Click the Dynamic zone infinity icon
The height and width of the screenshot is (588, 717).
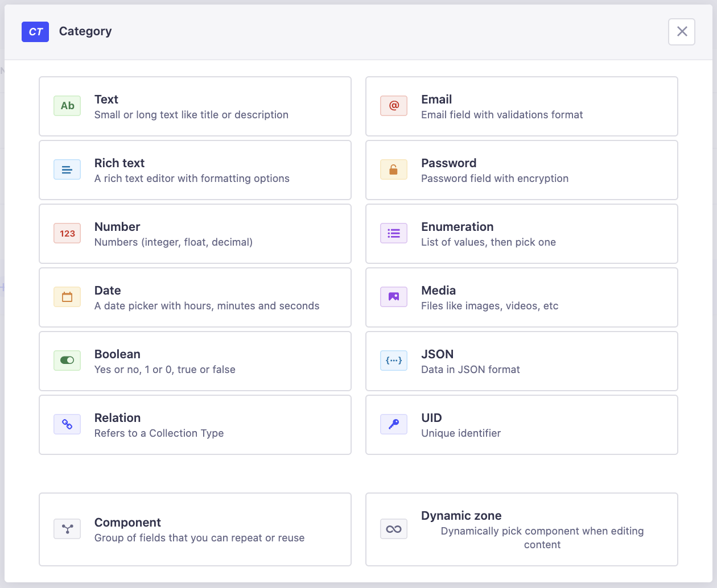tap(394, 529)
